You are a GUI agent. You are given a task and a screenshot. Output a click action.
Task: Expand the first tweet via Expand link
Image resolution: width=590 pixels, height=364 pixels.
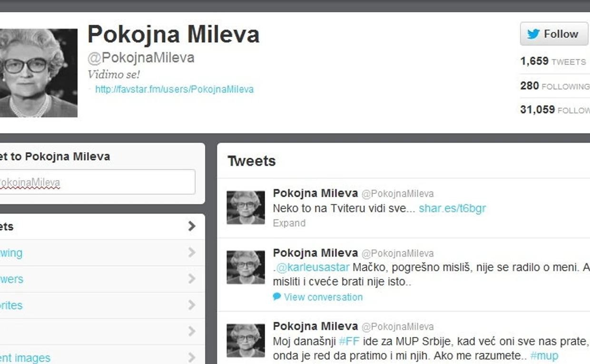click(289, 223)
